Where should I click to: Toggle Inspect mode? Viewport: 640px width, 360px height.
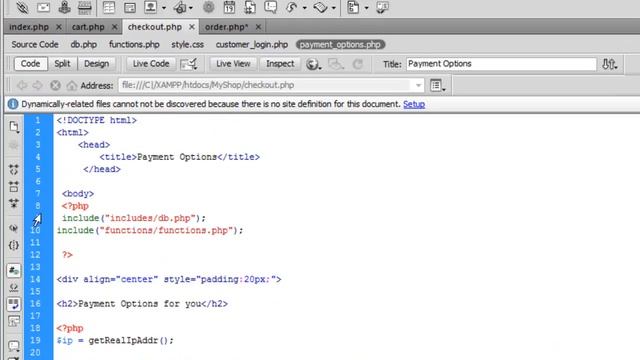[x=280, y=64]
